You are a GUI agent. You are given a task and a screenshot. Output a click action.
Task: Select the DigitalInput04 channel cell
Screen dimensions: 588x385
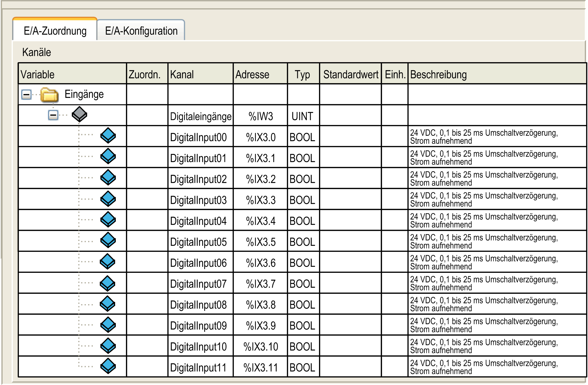tap(201, 220)
